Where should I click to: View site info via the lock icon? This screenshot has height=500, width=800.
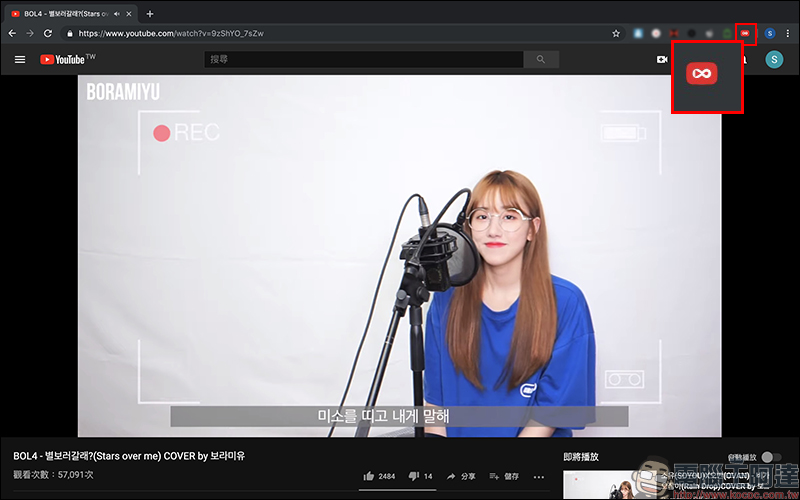[70, 34]
